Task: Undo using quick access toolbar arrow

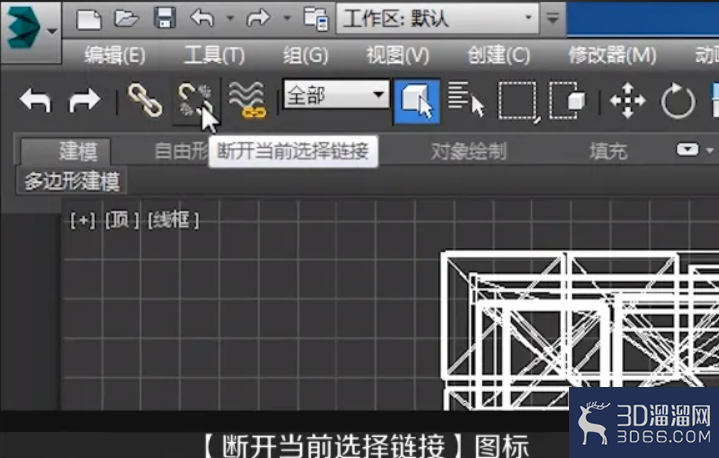Action: click(202, 18)
